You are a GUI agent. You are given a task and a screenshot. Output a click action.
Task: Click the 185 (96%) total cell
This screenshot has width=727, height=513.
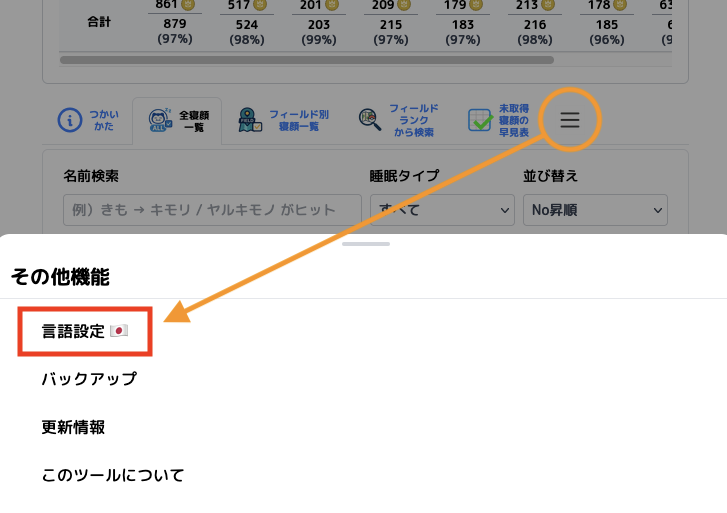[607, 32]
